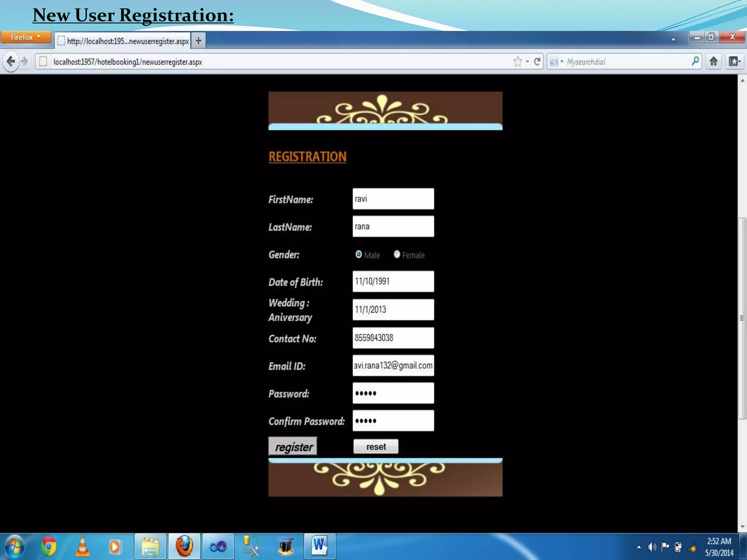Minimize the Firefox window
747x560 pixels.
tap(697, 37)
